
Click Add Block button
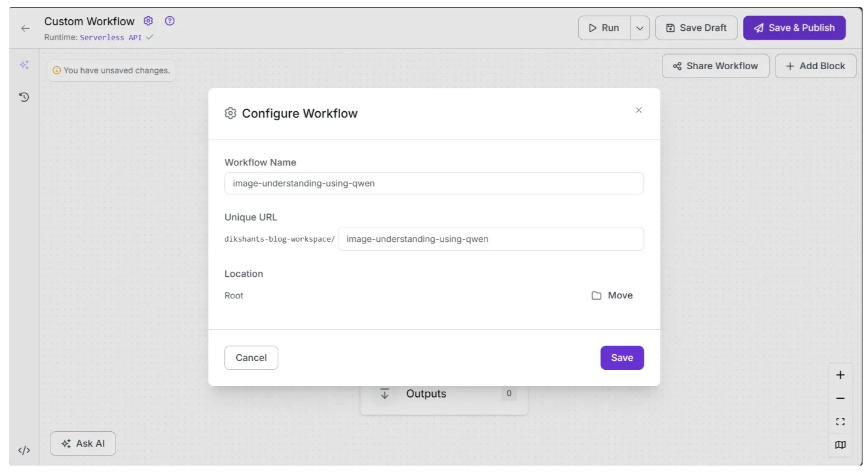click(815, 66)
